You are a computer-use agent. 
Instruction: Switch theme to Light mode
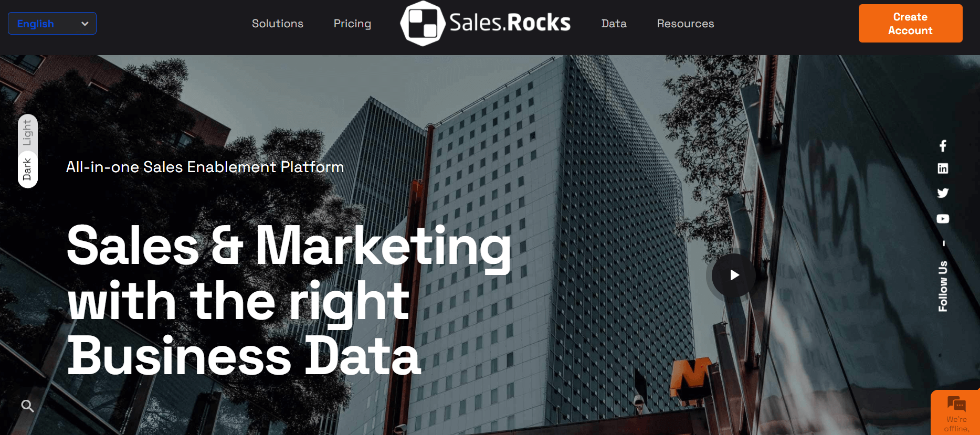[x=27, y=133]
